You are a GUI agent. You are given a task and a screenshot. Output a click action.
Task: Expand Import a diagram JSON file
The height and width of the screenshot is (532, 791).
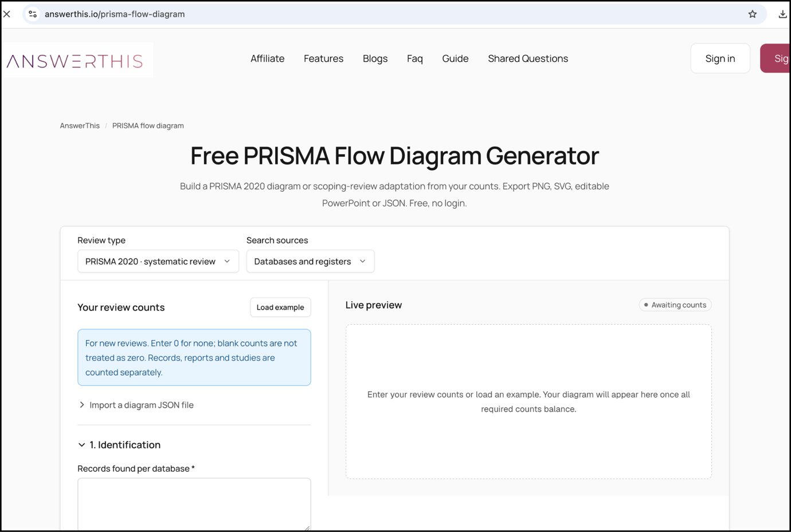pyautogui.click(x=136, y=405)
